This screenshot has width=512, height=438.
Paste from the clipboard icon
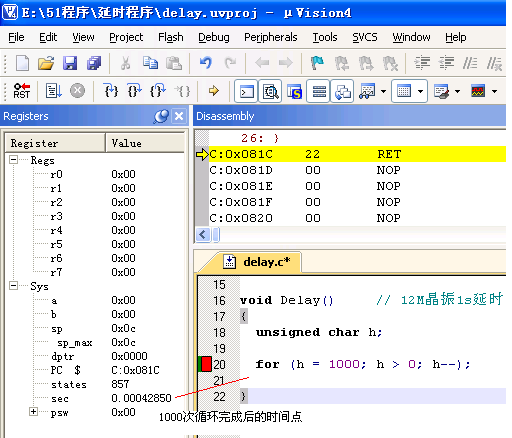[174, 63]
